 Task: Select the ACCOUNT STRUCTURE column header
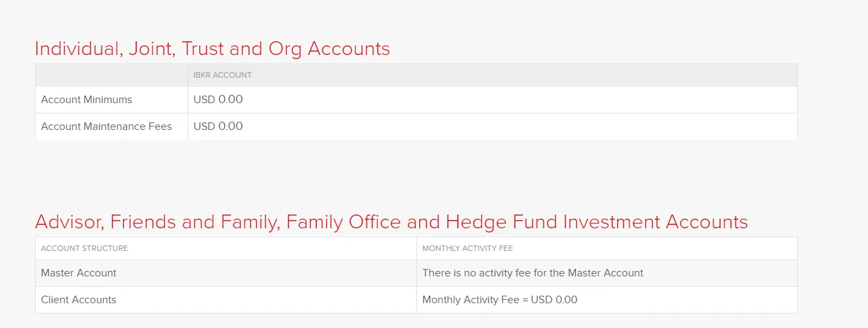(85, 248)
